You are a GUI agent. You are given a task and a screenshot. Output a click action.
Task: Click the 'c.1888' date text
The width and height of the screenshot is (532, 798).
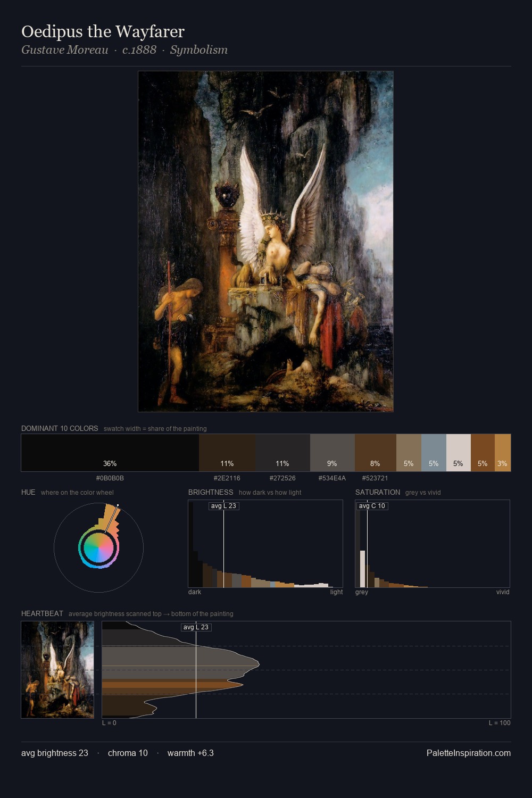(x=139, y=50)
